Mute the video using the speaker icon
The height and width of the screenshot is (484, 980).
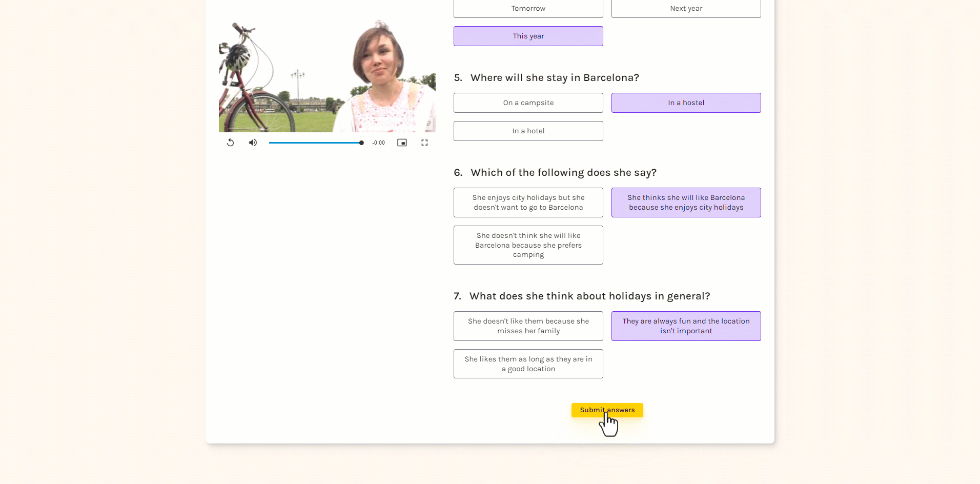click(x=253, y=143)
